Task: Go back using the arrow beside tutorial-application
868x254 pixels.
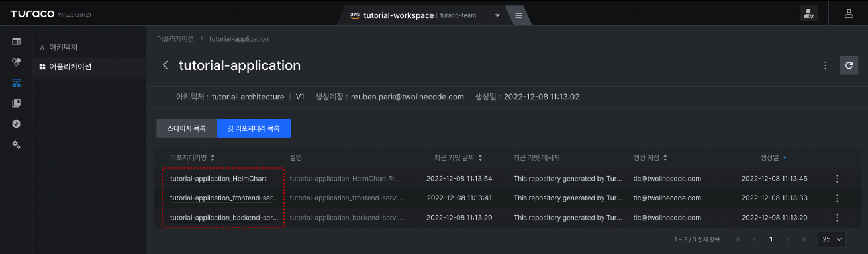Action: (165, 65)
